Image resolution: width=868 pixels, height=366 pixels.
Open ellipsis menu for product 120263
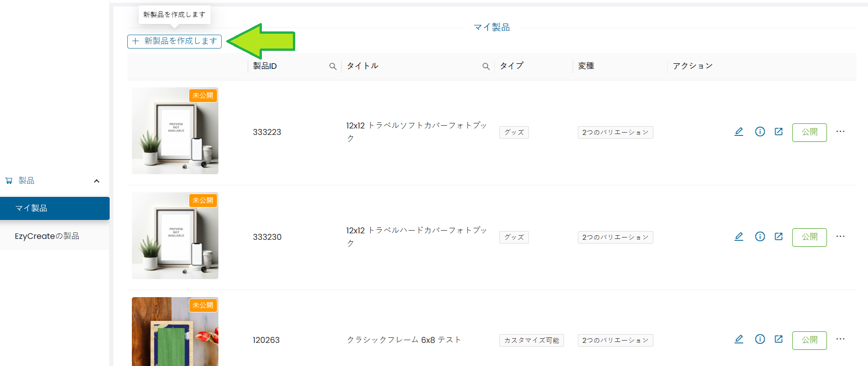(840, 339)
